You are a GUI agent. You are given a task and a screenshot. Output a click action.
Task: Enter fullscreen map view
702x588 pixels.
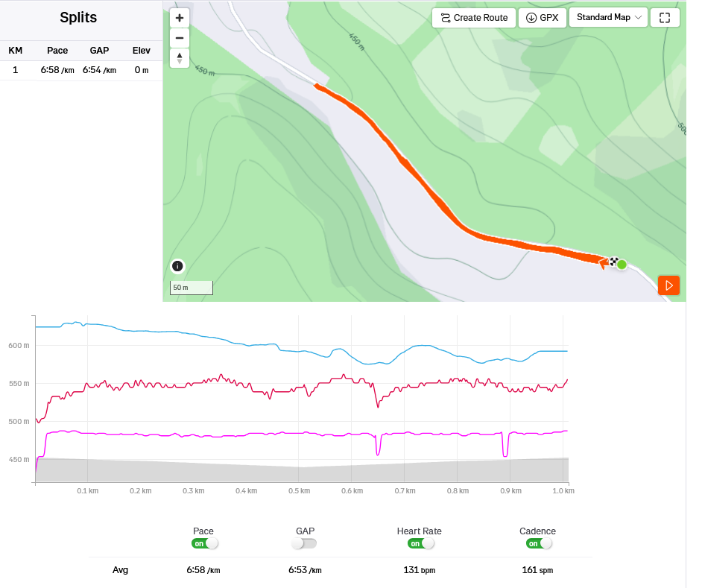665,18
